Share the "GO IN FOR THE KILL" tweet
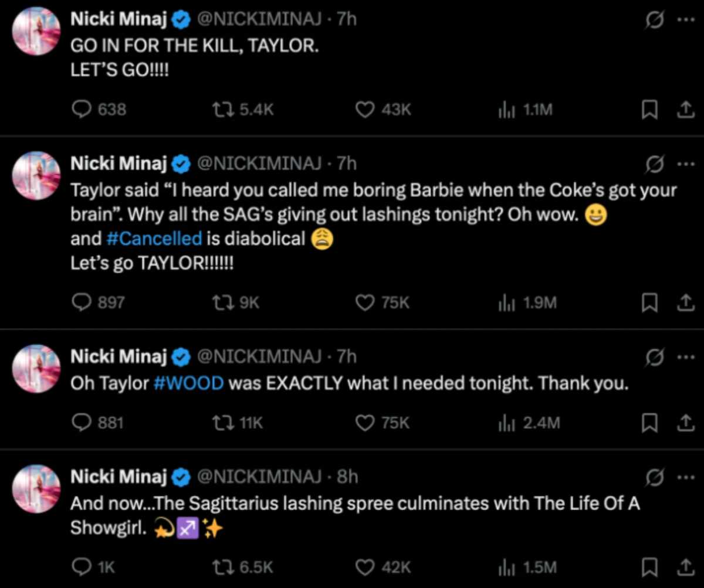Screen dimensions: 704x588 (683, 110)
